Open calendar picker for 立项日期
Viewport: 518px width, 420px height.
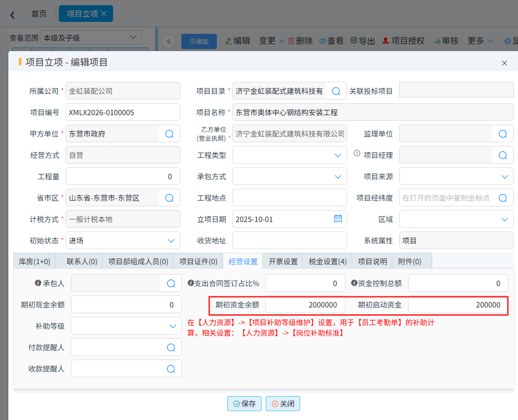coord(338,219)
